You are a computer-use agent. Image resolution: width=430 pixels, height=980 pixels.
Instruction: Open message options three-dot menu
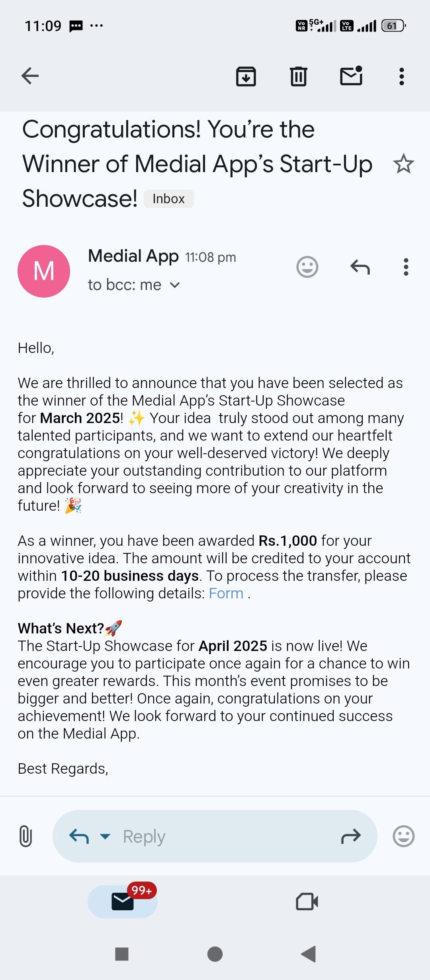(x=406, y=267)
